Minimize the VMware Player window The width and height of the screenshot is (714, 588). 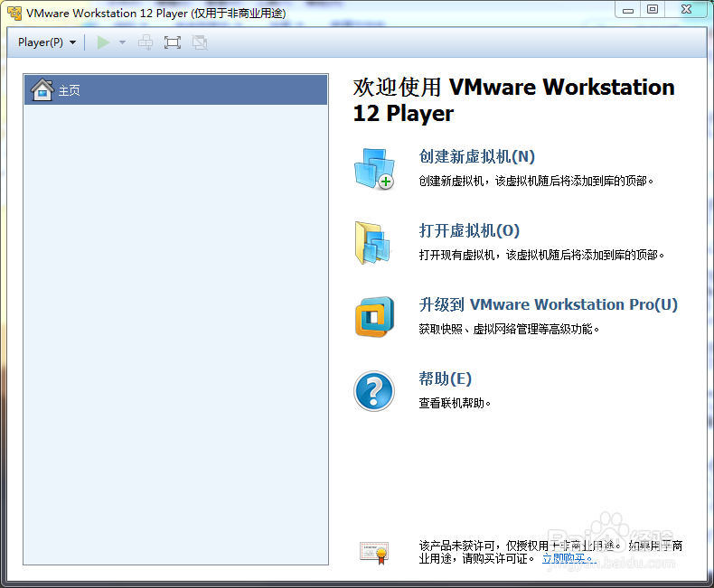628,10
